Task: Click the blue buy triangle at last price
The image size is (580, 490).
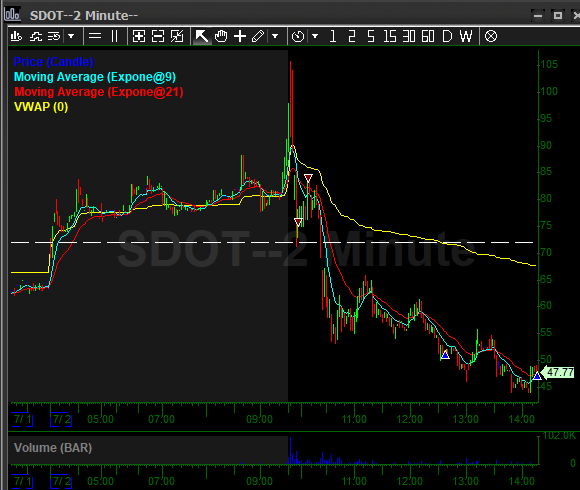Action: pos(537,376)
